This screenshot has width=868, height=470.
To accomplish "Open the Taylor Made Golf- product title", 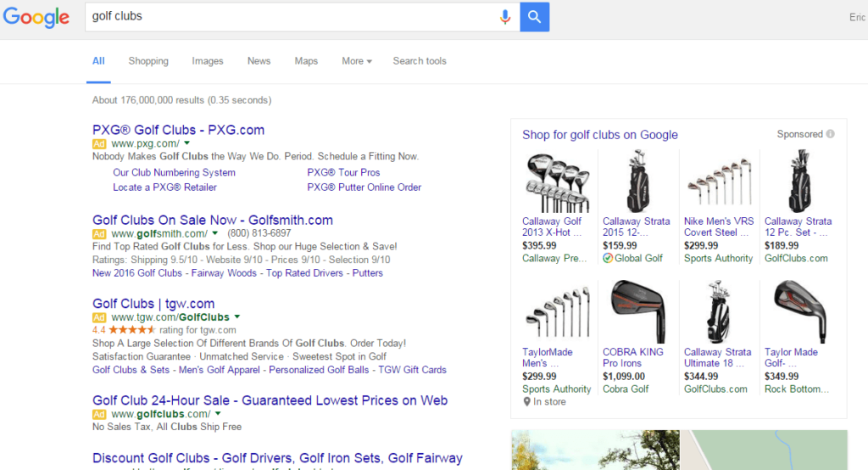I will pyautogui.click(x=791, y=357).
